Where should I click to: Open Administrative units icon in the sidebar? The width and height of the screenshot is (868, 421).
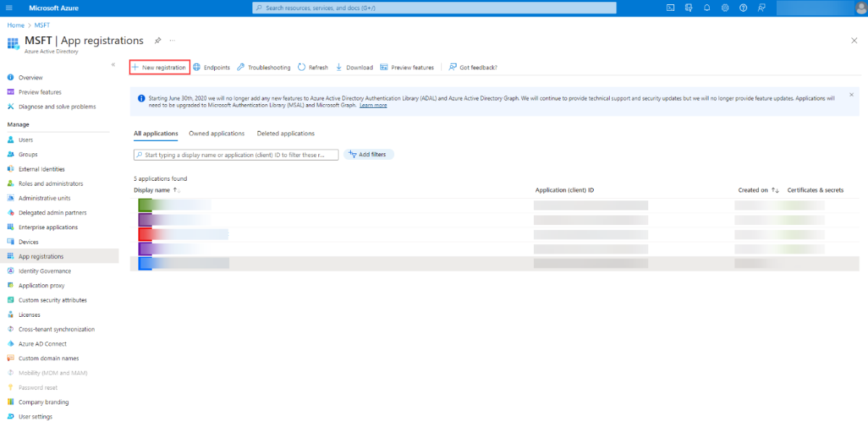[x=11, y=198]
